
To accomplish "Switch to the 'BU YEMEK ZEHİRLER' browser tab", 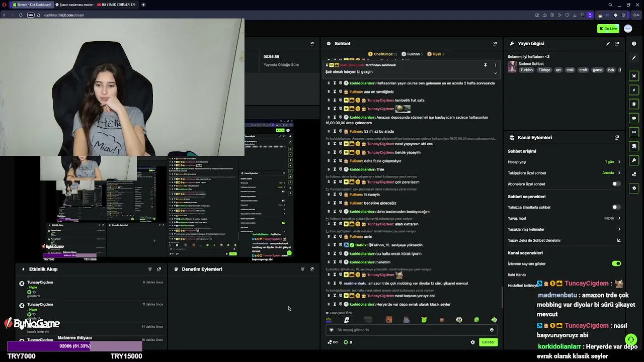I will (x=117, y=5).
